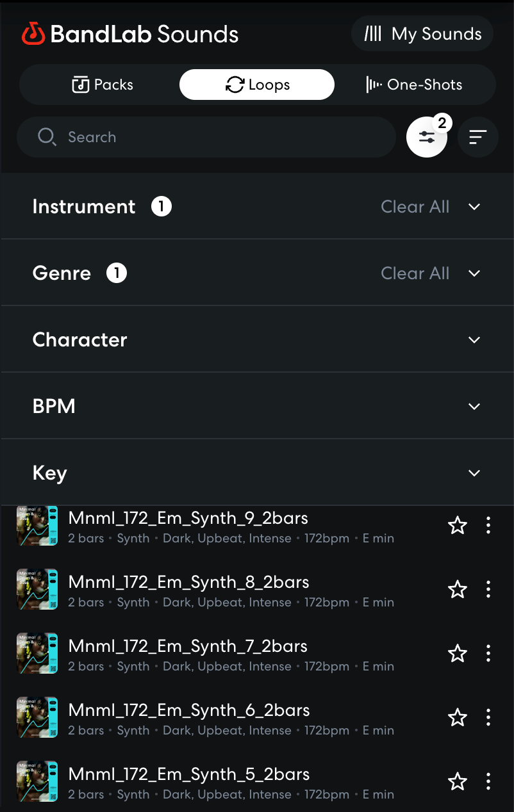The height and width of the screenshot is (812, 514).
Task: Expand the BPM filter section
Action: pyautogui.click(x=474, y=406)
